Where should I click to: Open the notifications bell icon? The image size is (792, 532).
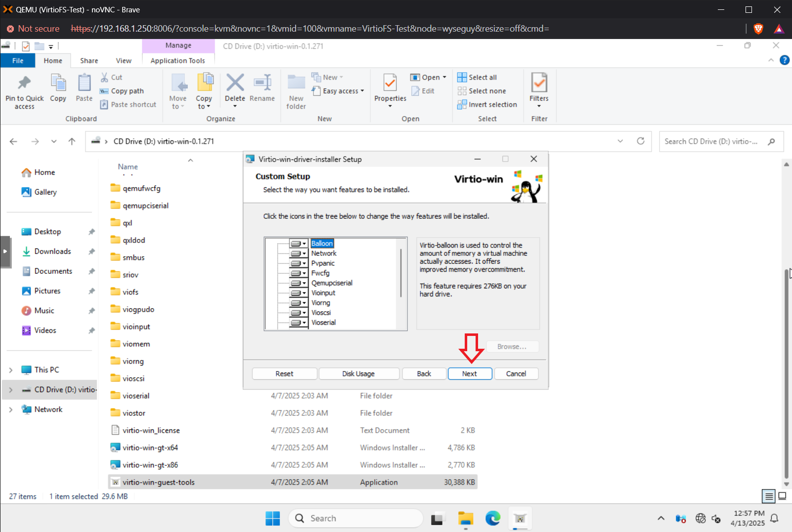(775, 518)
